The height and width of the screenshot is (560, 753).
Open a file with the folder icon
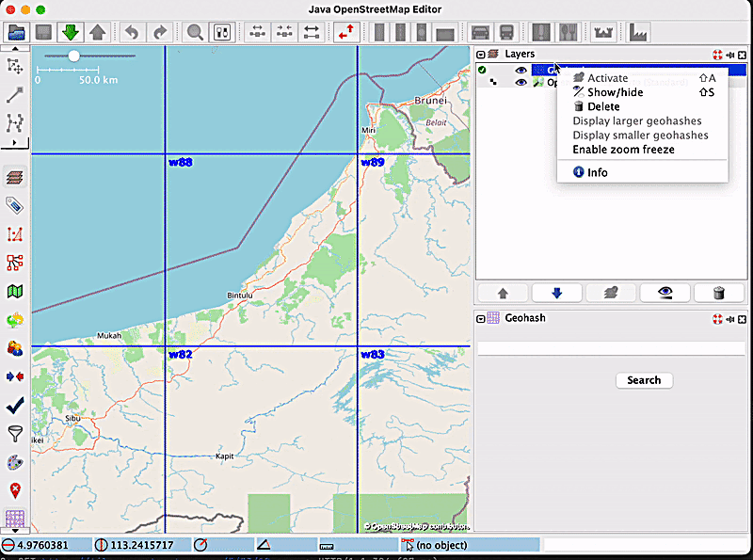17,33
